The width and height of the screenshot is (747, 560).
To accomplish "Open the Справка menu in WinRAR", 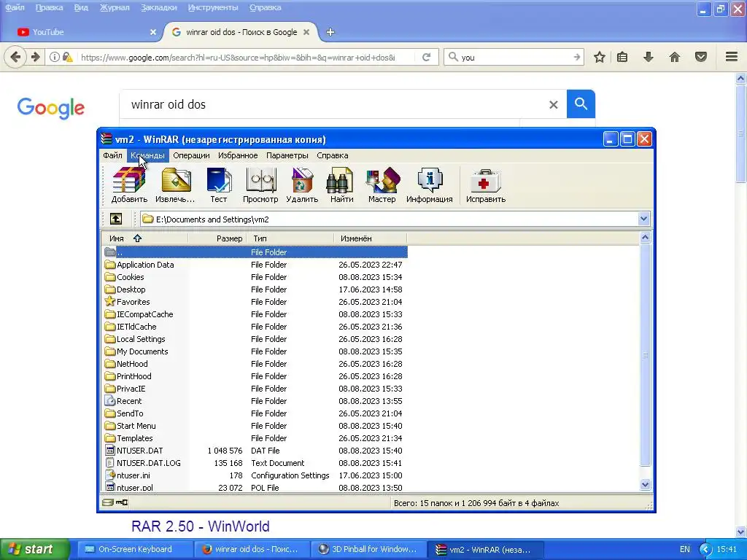I will coord(333,155).
